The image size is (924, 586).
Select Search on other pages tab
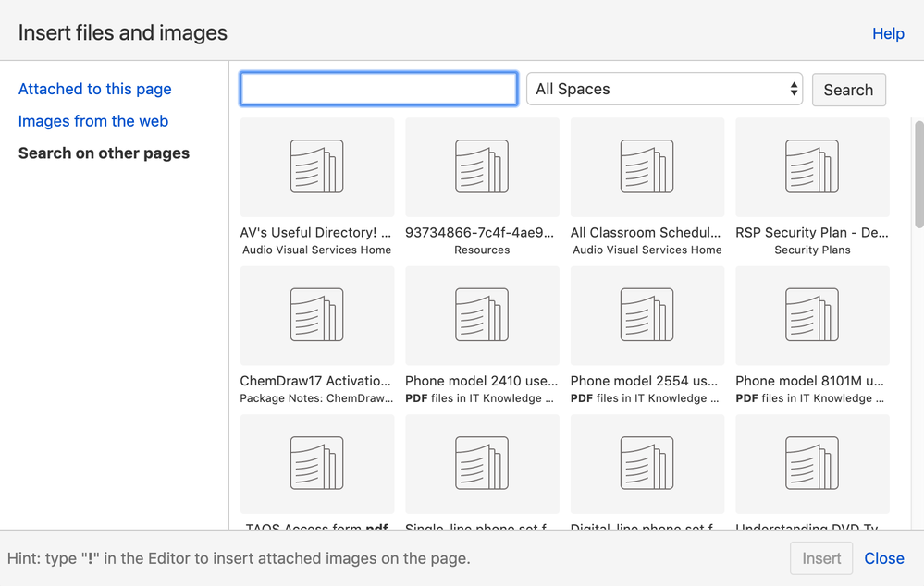point(104,153)
